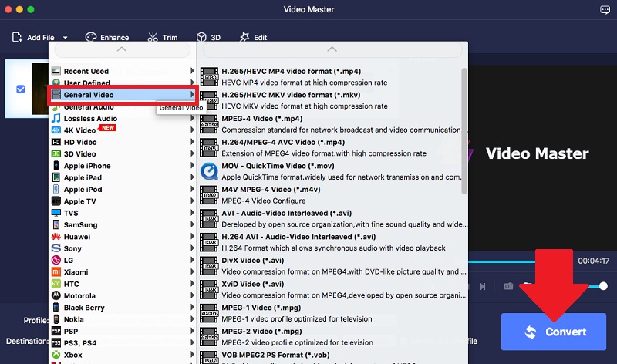
Task: Choose MPEG-4 Video (*.mp4) format
Action: pyautogui.click(x=331, y=124)
